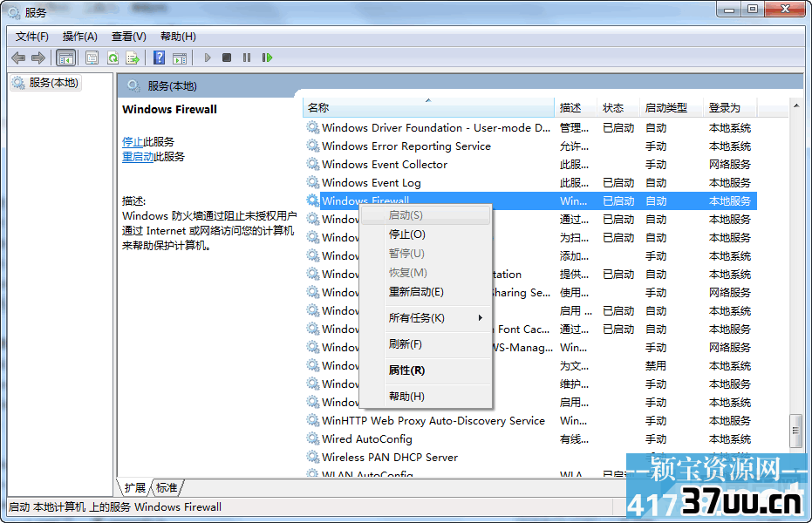The height and width of the screenshot is (523, 812).
Task: Click gear icon of Wireless PAN DHCP Server
Action: coord(312,457)
